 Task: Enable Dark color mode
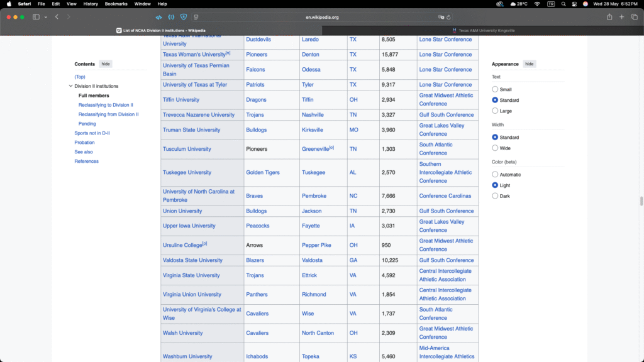tap(495, 196)
